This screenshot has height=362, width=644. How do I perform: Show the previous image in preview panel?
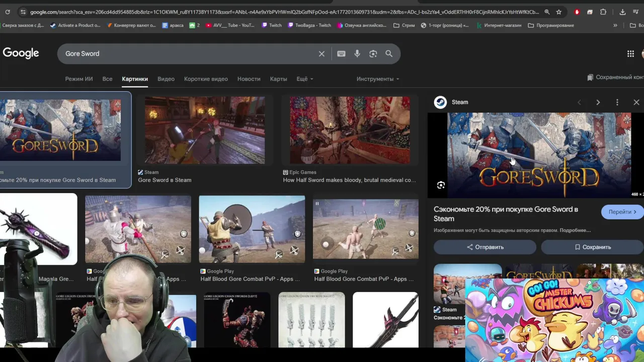(x=579, y=102)
